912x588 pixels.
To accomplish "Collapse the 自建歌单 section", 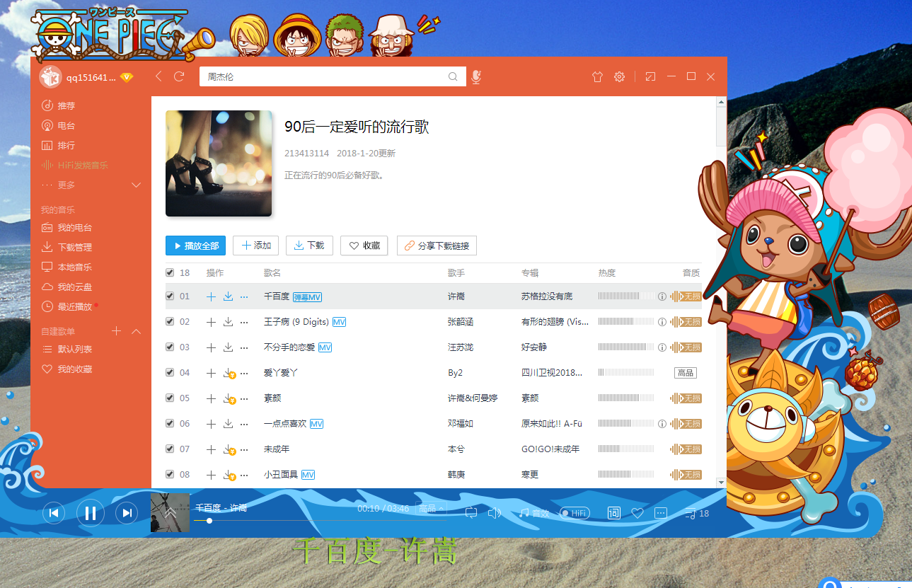I will [137, 331].
